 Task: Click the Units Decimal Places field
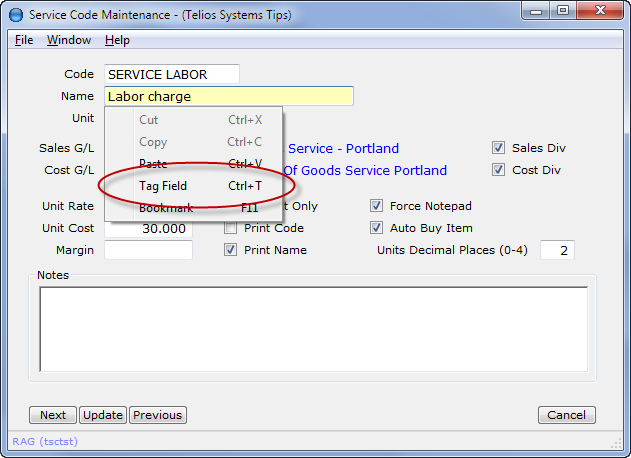pyautogui.click(x=557, y=250)
